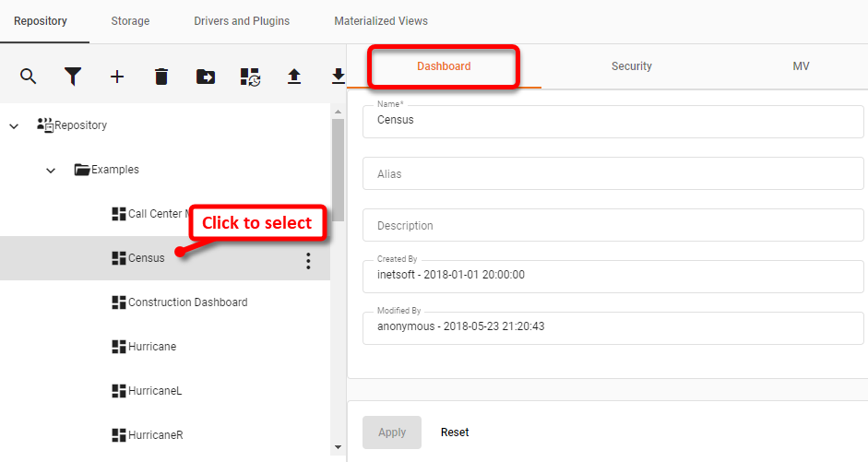Select the Call Center dashboard entry
Image resolution: width=868 pixels, height=462 pixels.
157,214
